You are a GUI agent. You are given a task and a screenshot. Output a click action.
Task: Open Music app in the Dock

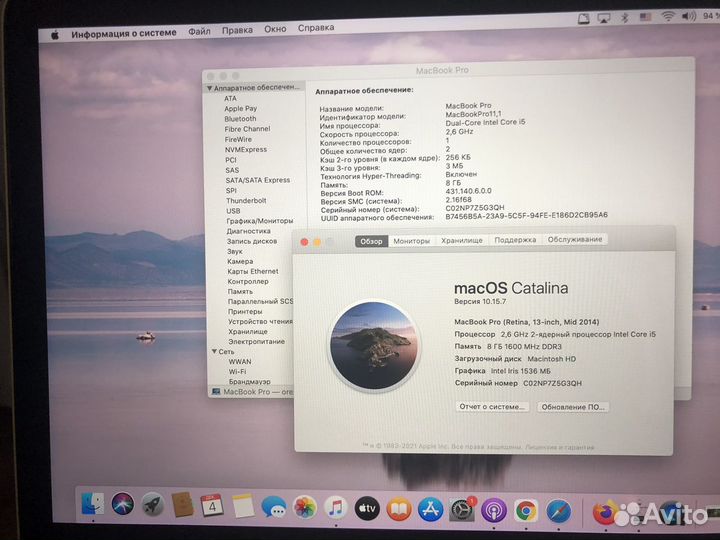click(x=336, y=508)
